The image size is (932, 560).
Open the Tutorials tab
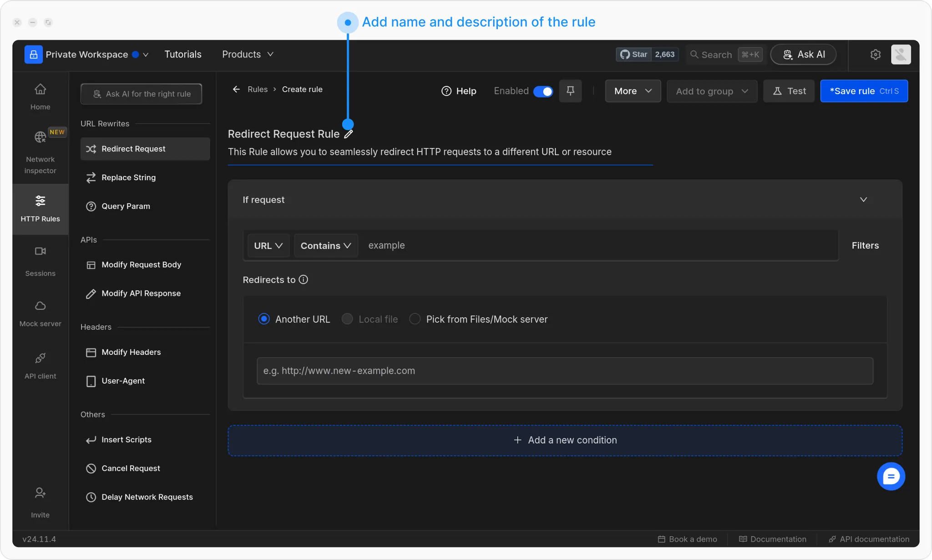182,55
